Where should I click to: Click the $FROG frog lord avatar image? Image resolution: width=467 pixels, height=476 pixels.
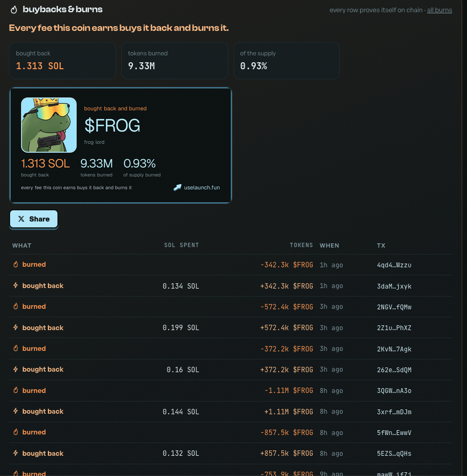pos(49,125)
